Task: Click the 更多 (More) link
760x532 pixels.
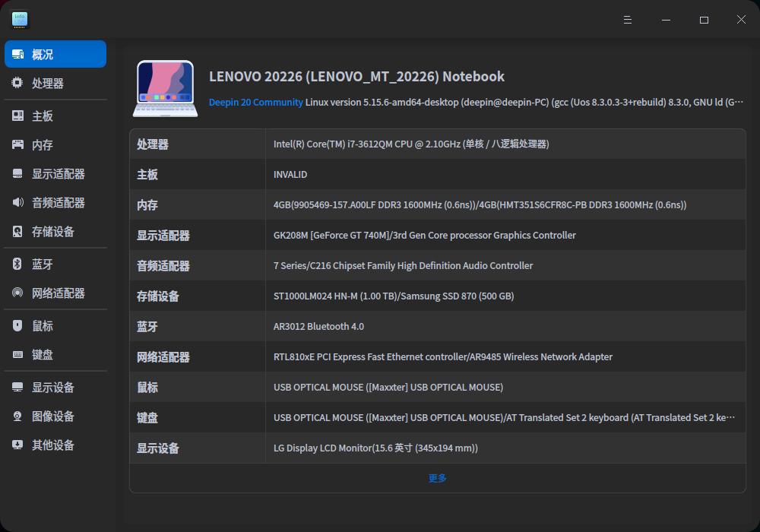Action: pos(436,478)
